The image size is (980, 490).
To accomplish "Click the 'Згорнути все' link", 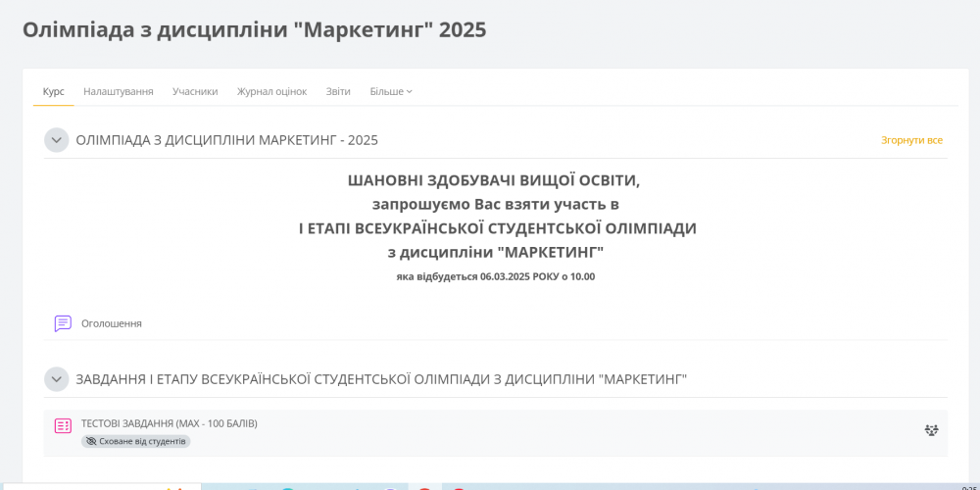I will (911, 140).
